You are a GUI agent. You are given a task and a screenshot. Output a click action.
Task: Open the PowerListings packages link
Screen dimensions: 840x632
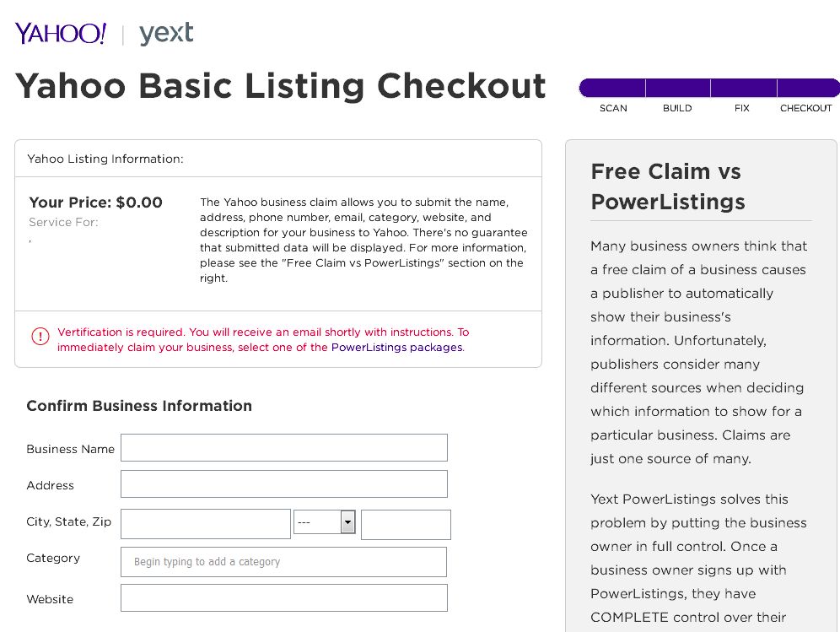coord(396,347)
